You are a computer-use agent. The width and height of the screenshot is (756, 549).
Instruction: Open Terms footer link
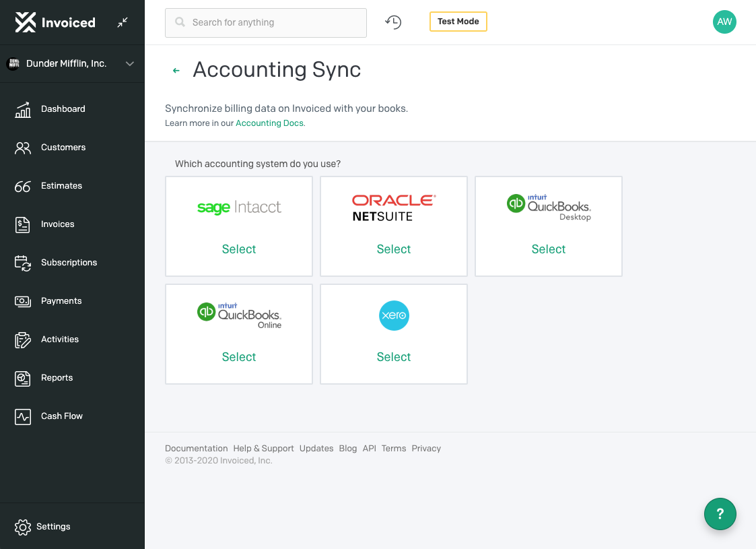coord(394,448)
